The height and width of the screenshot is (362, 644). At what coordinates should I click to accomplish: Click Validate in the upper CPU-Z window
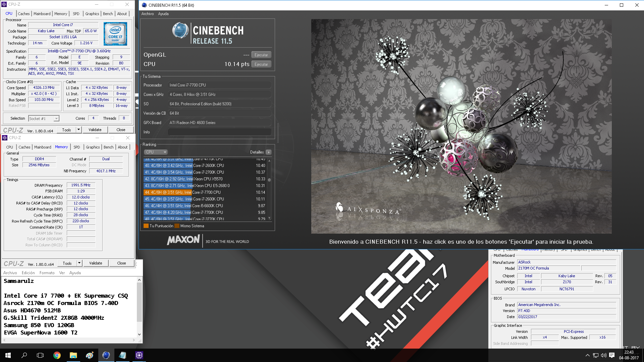point(95,130)
